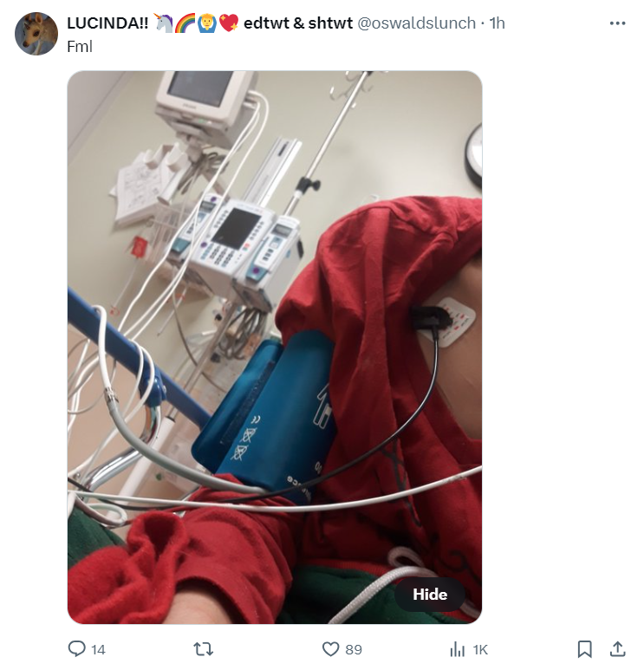Click the "Fml" tweet text
The image size is (644, 670).
tap(80, 46)
